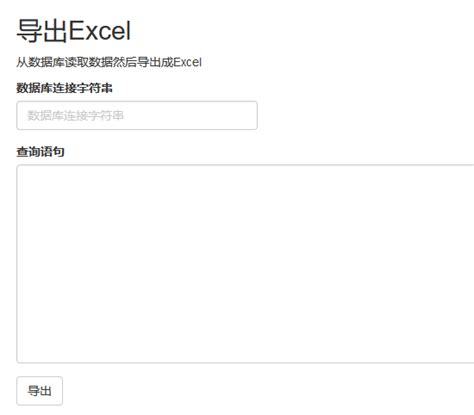This screenshot has width=474, height=415.
Task: Click the 查询语句 label
Action: (40, 152)
